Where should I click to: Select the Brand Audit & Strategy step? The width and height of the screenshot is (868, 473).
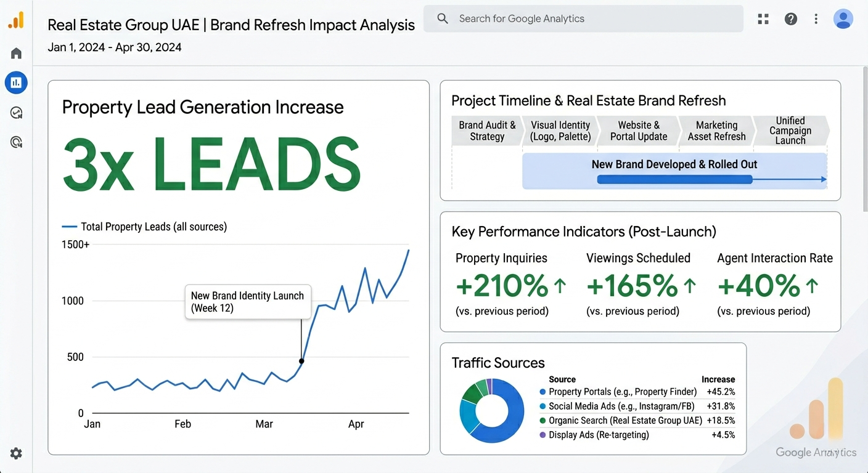coord(487,131)
